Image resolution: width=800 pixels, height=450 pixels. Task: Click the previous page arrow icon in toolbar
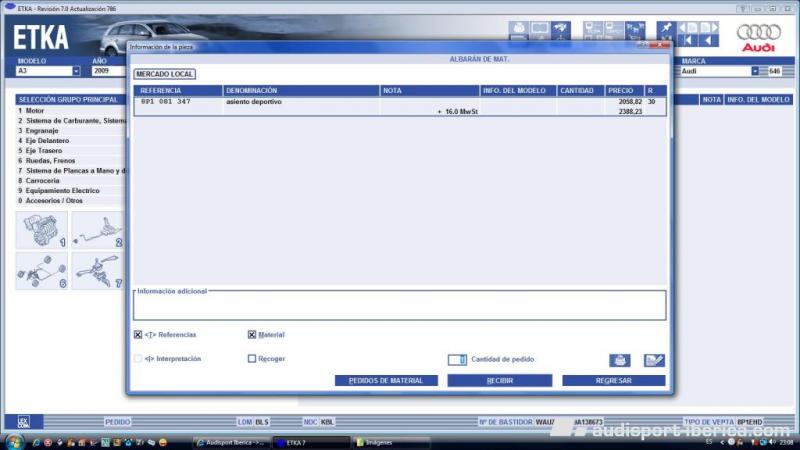688,28
